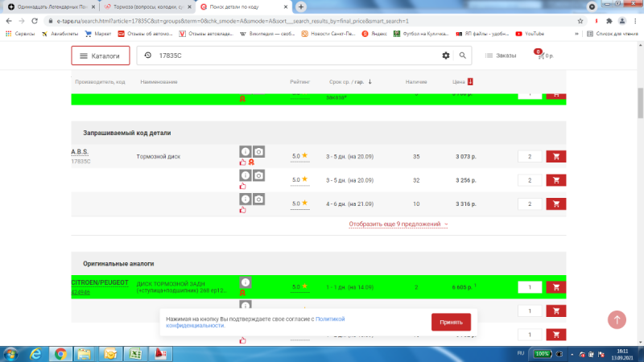Click the scroll-to-top arrow button

pos(617,319)
